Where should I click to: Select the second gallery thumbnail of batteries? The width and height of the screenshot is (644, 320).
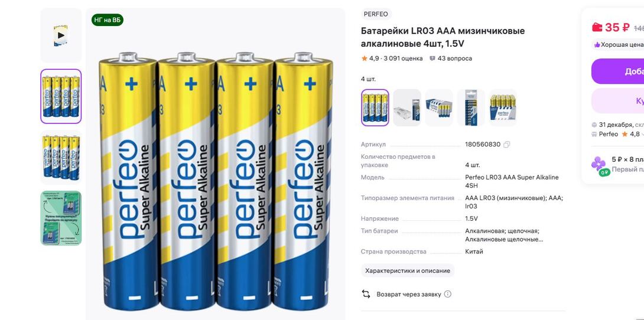click(x=61, y=156)
